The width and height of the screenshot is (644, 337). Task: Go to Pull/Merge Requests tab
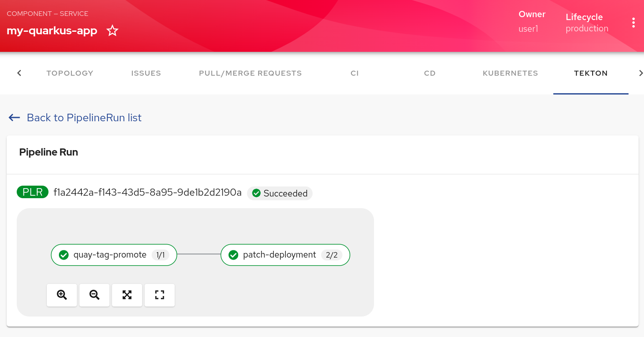point(250,73)
